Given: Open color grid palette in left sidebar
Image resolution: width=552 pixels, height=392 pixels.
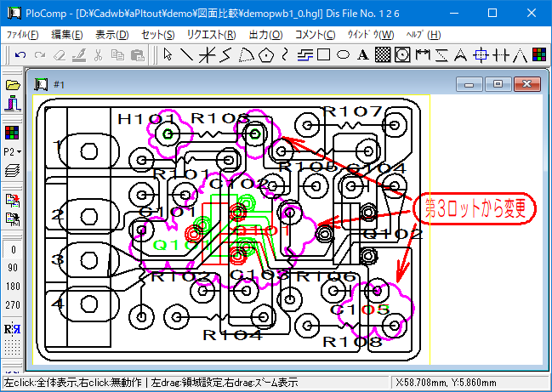Looking at the screenshot, I should pos(12,133).
